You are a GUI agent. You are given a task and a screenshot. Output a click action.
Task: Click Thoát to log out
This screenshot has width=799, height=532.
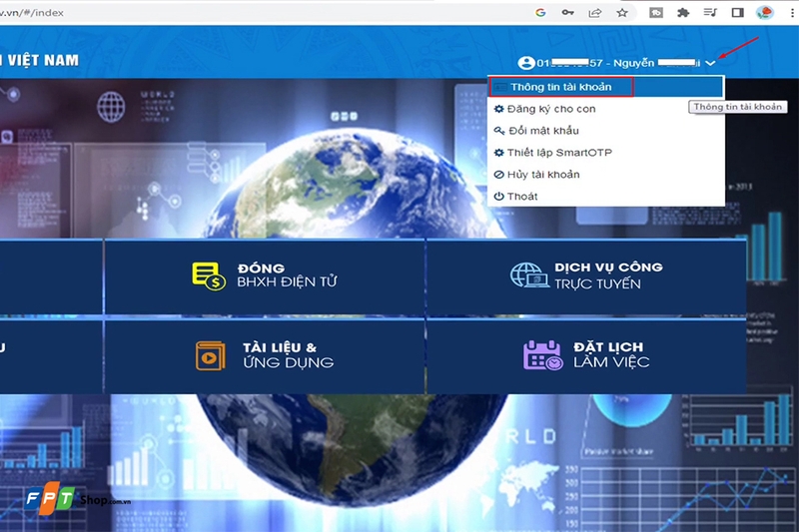click(x=605, y=197)
